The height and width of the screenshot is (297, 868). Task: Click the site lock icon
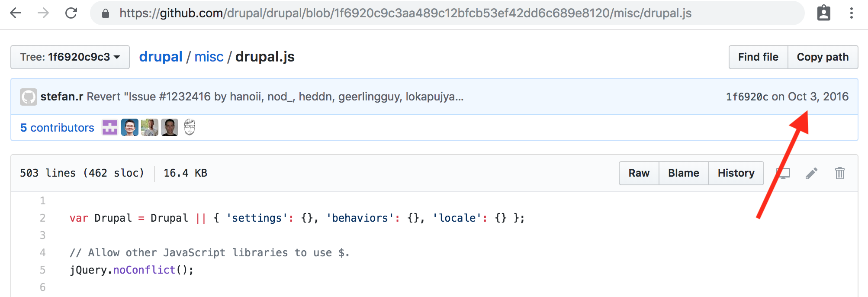tap(106, 13)
